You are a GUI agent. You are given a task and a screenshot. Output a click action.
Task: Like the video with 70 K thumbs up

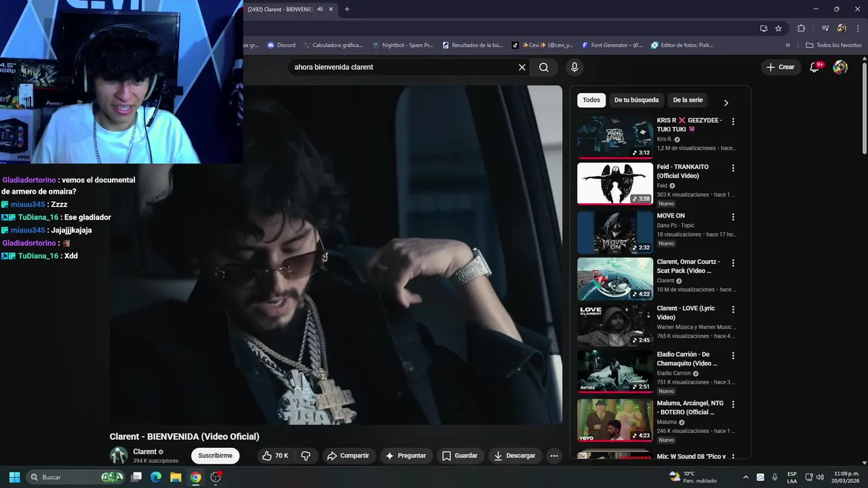[x=275, y=455]
